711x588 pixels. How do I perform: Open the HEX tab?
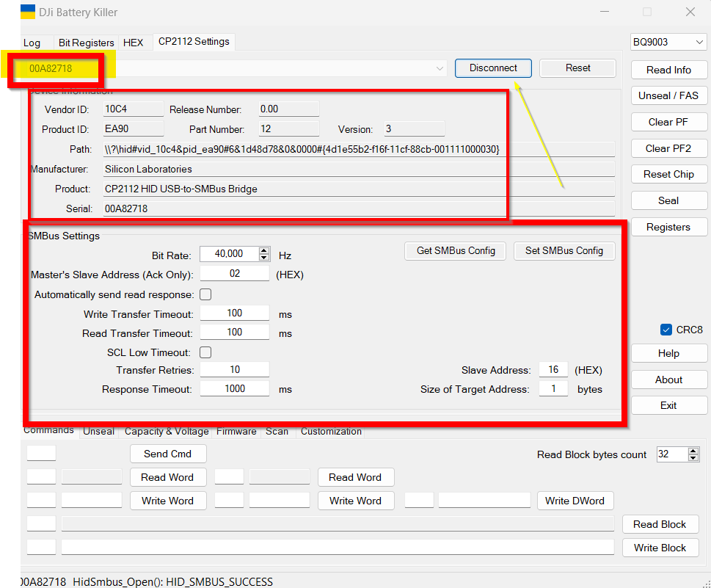pyautogui.click(x=133, y=43)
